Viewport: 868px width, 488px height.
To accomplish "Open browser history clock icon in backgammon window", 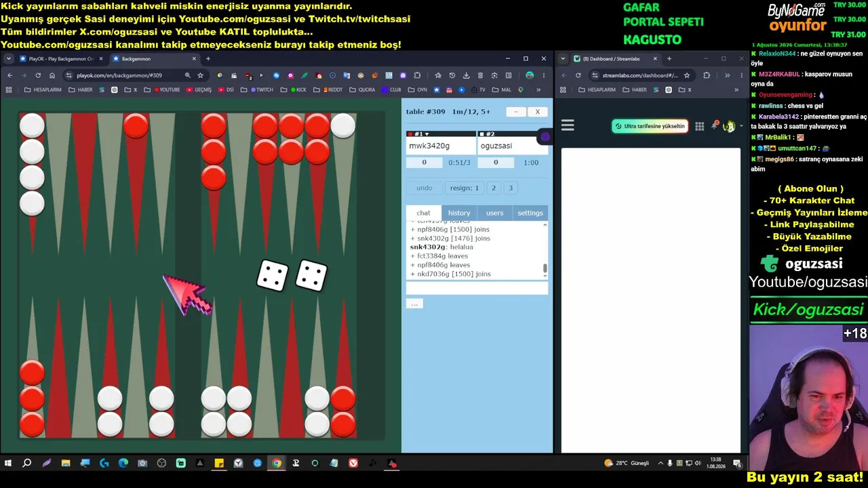I will pyautogui.click(x=452, y=75).
